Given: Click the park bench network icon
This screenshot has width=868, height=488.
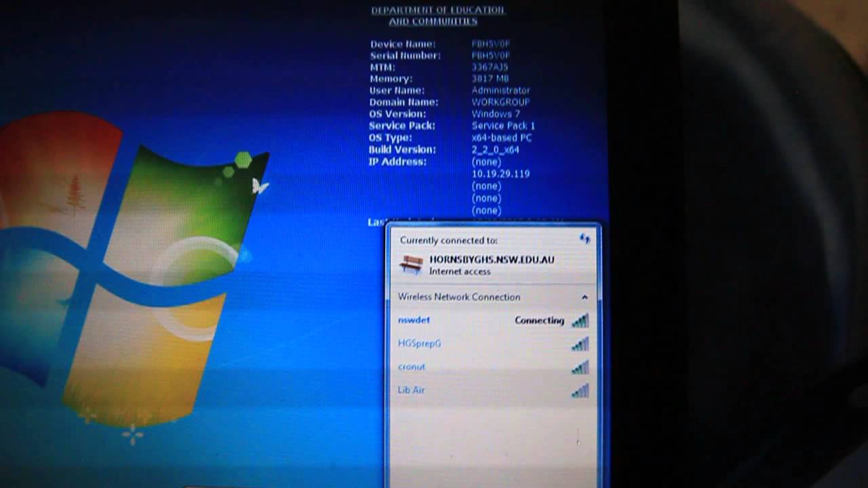Looking at the screenshot, I should (x=411, y=264).
